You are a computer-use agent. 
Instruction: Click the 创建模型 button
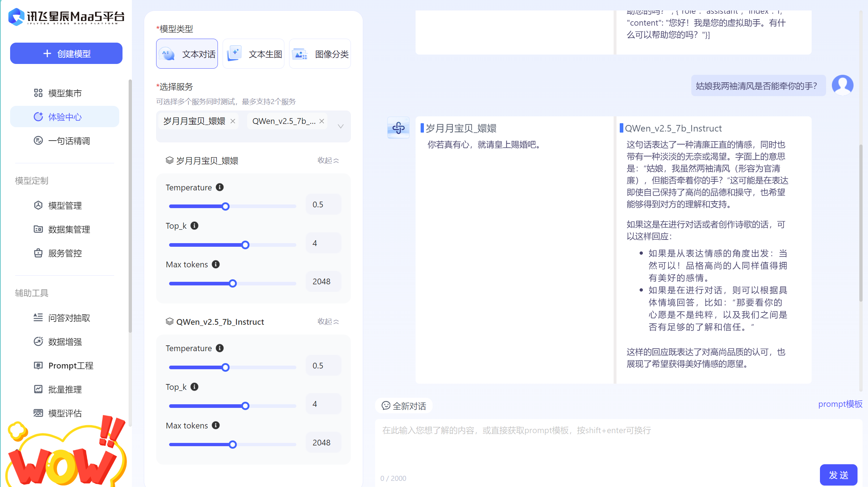pyautogui.click(x=66, y=53)
